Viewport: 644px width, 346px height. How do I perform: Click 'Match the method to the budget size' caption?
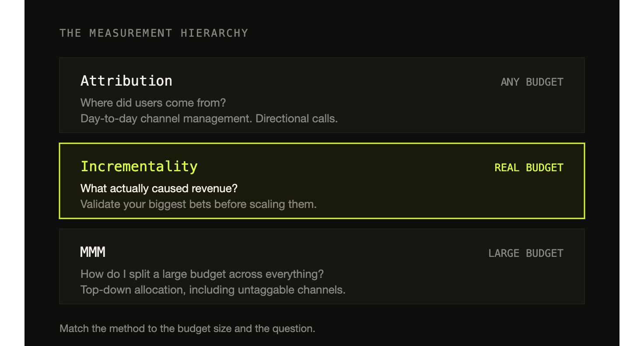click(x=187, y=329)
